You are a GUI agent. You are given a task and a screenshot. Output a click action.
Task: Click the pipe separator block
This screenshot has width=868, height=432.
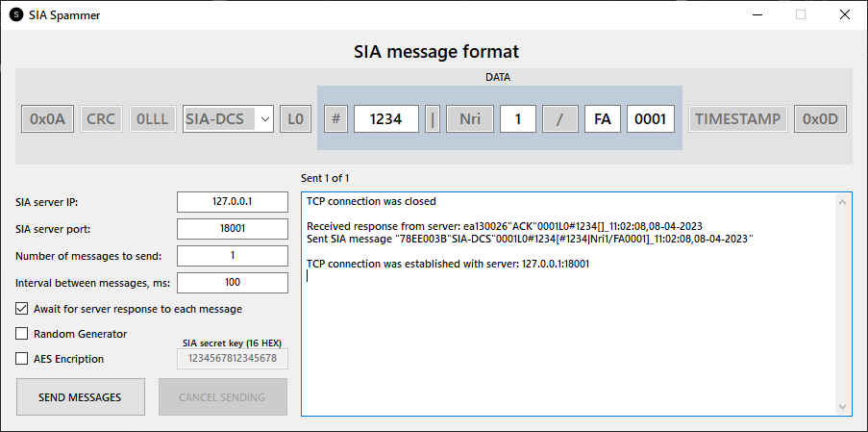[x=433, y=119]
